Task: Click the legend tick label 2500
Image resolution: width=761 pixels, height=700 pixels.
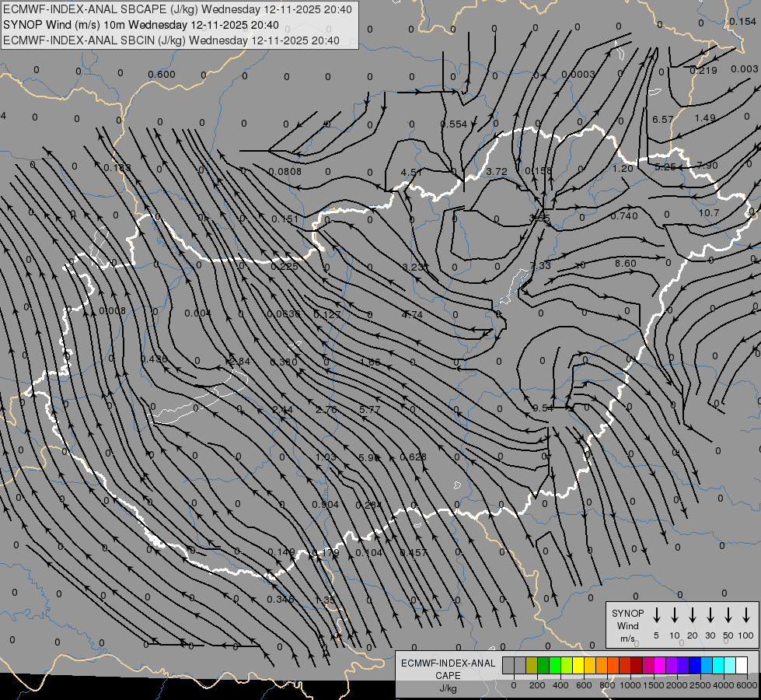Action: pyautogui.click(x=700, y=685)
